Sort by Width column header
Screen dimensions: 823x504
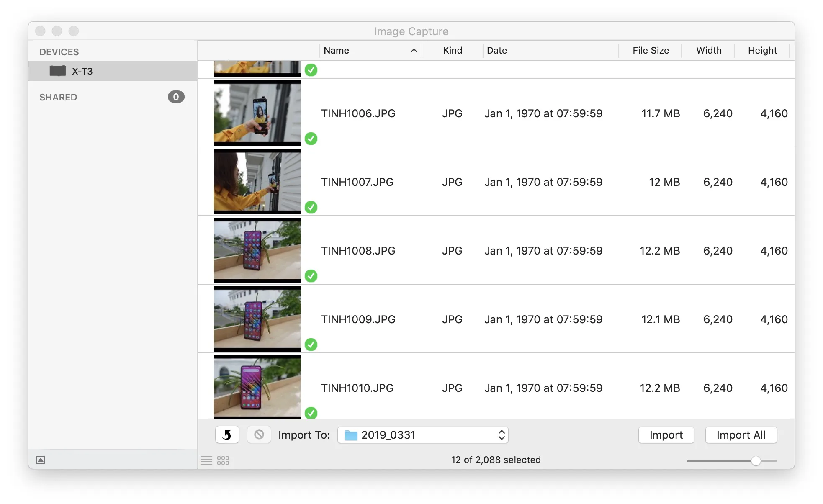click(708, 51)
